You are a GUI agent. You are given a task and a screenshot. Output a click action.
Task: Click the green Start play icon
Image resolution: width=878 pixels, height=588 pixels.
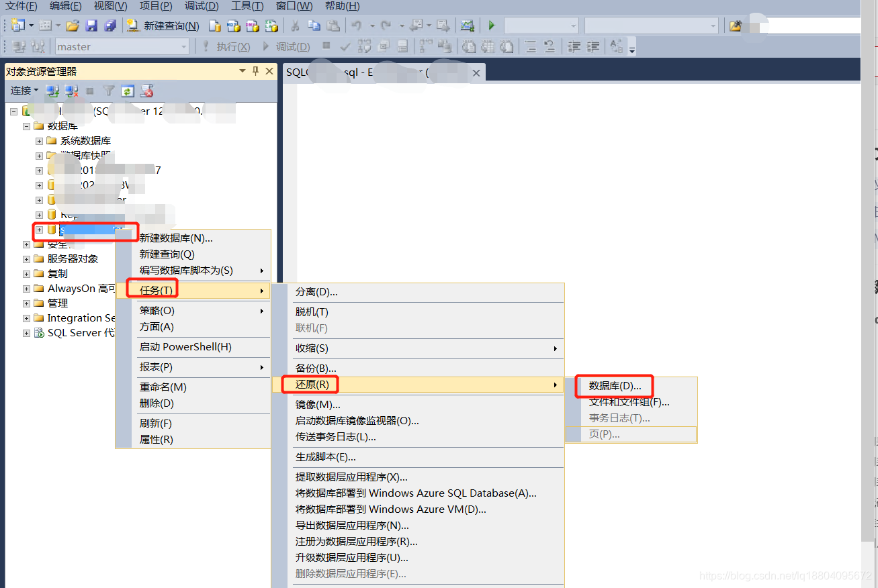coord(492,26)
